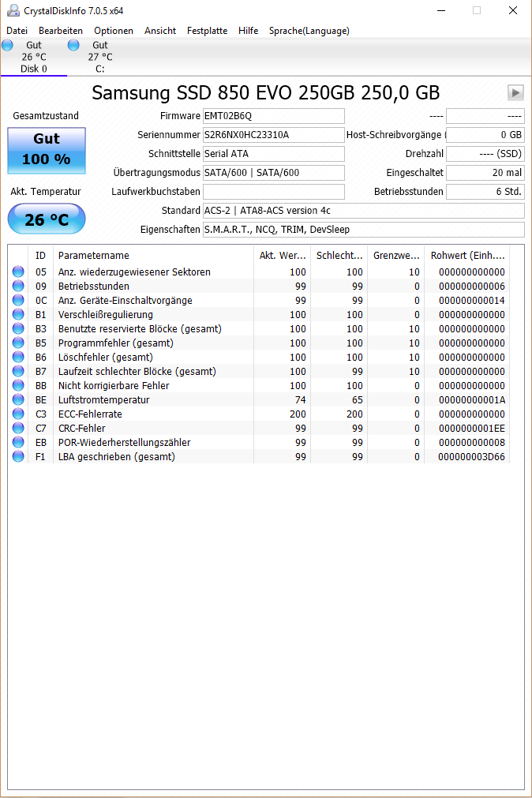Click the Übertragungsmodus field SATA/600

click(x=273, y=173)
